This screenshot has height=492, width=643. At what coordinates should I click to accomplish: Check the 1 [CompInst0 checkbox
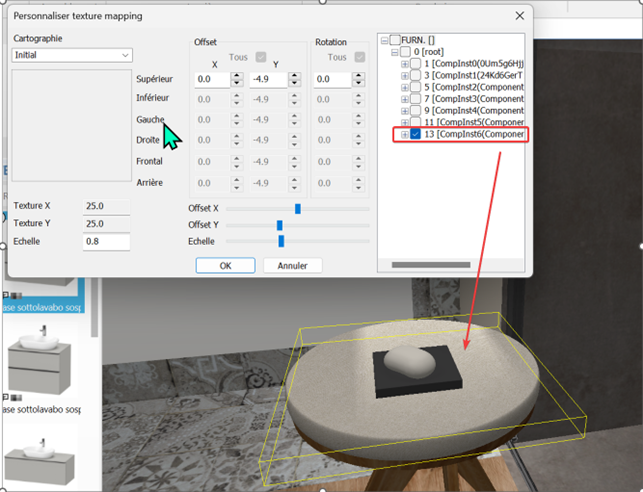[415, 64]
